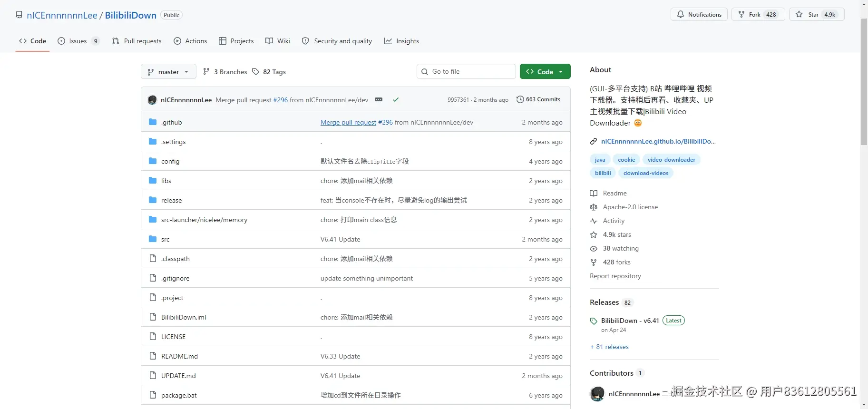Open 'update something unimportant' commit message
The width and height of the screenshot is (868, 409).
click(367, 278)
